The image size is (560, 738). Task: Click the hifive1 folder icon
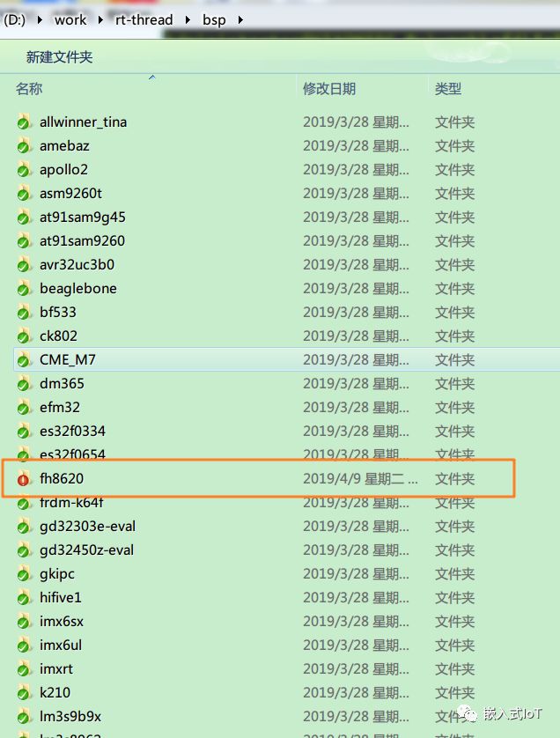point(24,598)
